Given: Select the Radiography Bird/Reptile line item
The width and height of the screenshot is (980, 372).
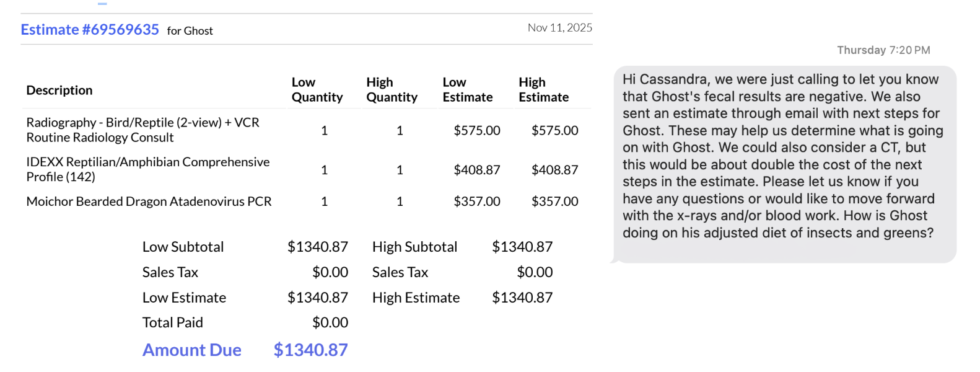Looking at the screenshot, I should point(142,130).
